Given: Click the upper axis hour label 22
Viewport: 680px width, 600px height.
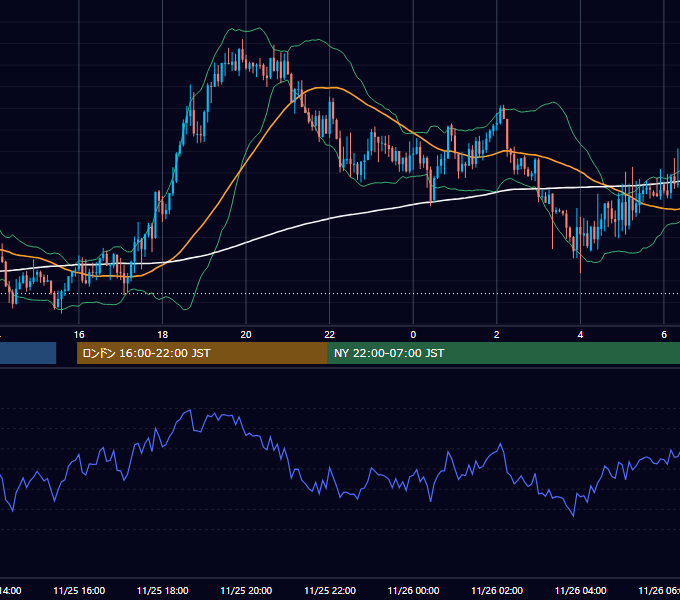Looking at the screenshot, I should pyautogui.click(x=330, y=335).
